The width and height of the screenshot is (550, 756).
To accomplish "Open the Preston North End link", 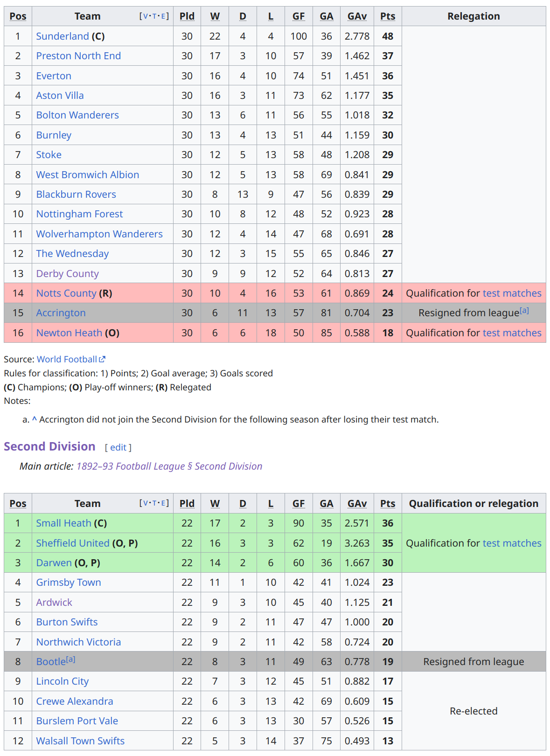I will click(78, 56).
